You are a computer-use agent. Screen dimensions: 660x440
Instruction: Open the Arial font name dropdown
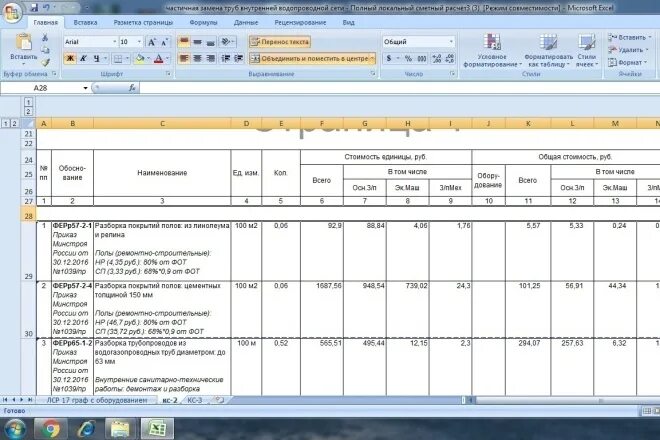coord(114,42)
